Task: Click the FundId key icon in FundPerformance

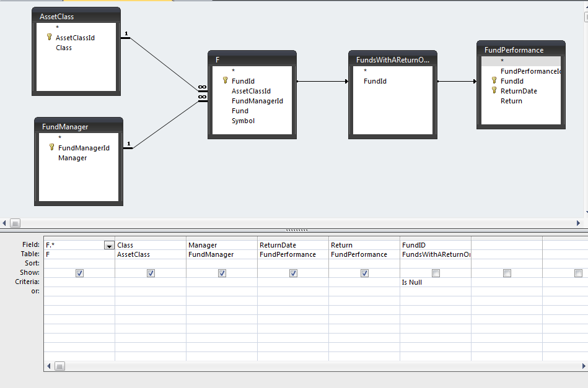Action: 494,80
